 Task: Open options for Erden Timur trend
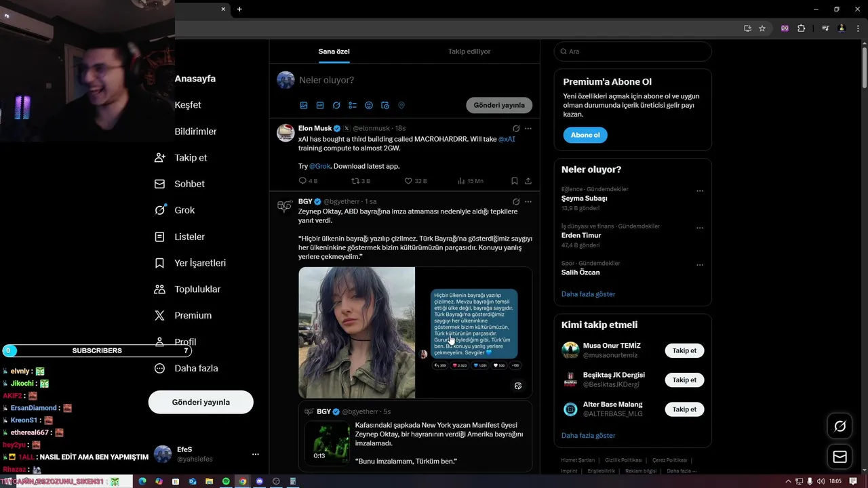click(700, 228)
